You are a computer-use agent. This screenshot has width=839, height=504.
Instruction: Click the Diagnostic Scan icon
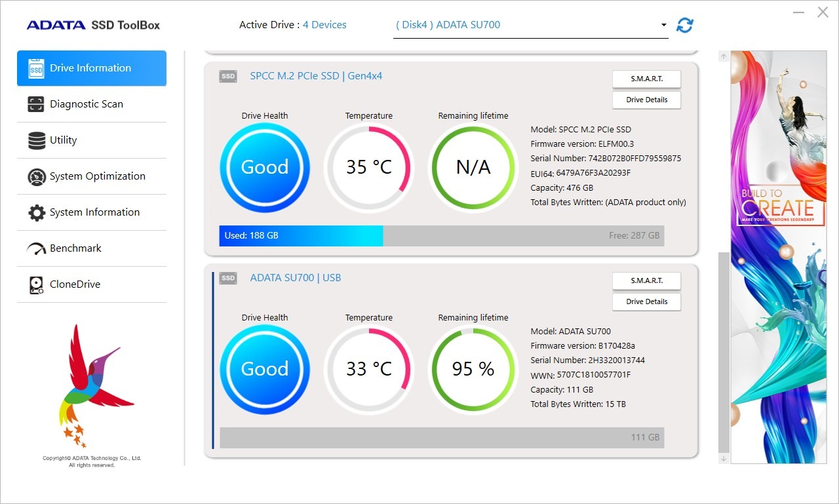point(36,104)
